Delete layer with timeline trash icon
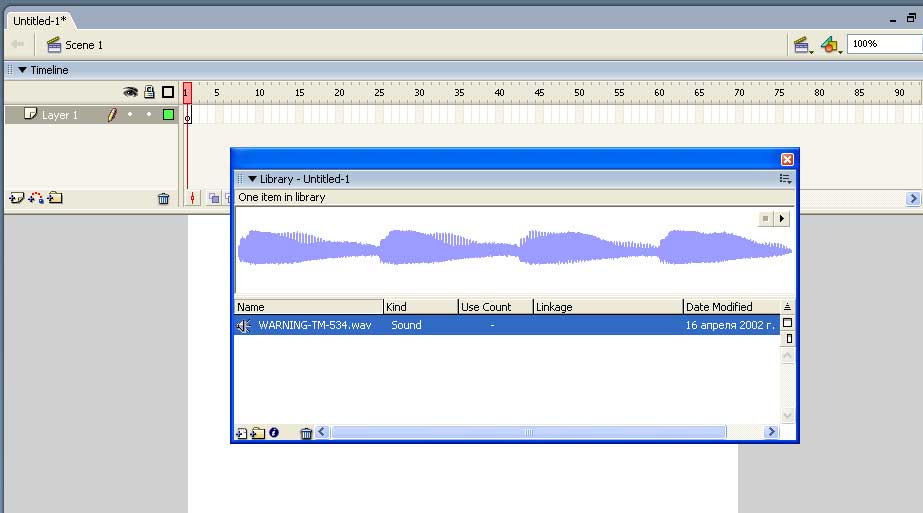The width and height of the screenshot is (923, 513). click(164, 198)
